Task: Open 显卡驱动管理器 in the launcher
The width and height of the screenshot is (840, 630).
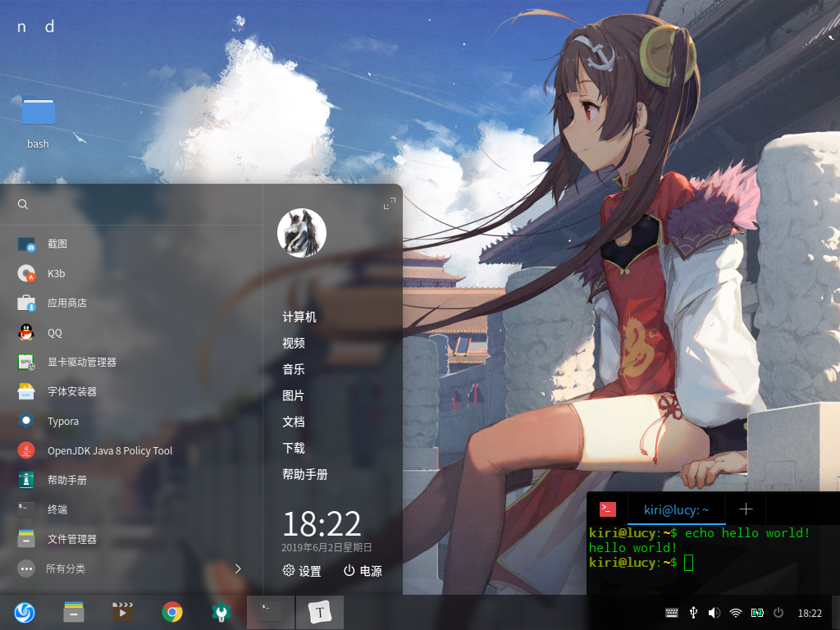Action: tap(81, 362)
